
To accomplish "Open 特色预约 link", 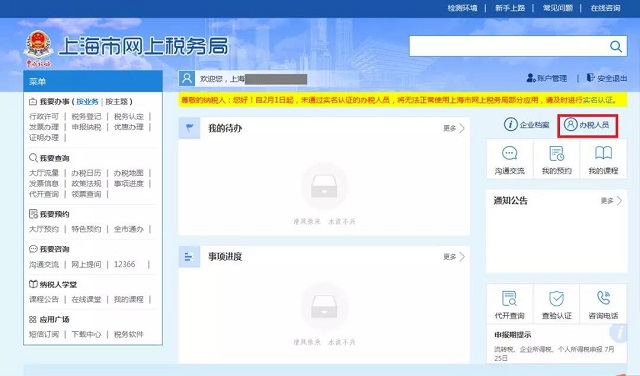I will tap(86, 229).
